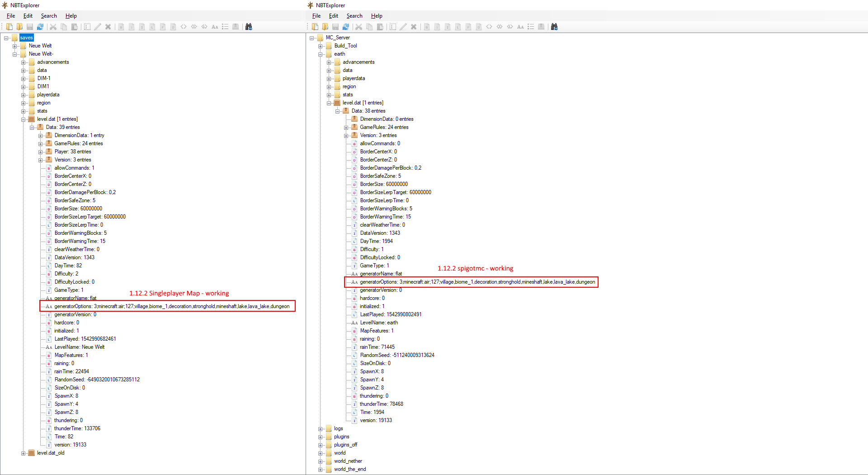Click the Delete X icon in MC_Server toolbar

click(414, 27)
